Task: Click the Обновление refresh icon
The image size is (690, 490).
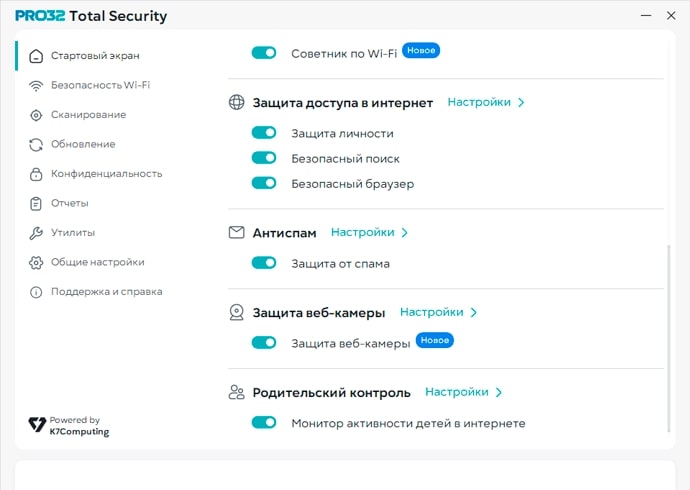Action: (37, 144)
